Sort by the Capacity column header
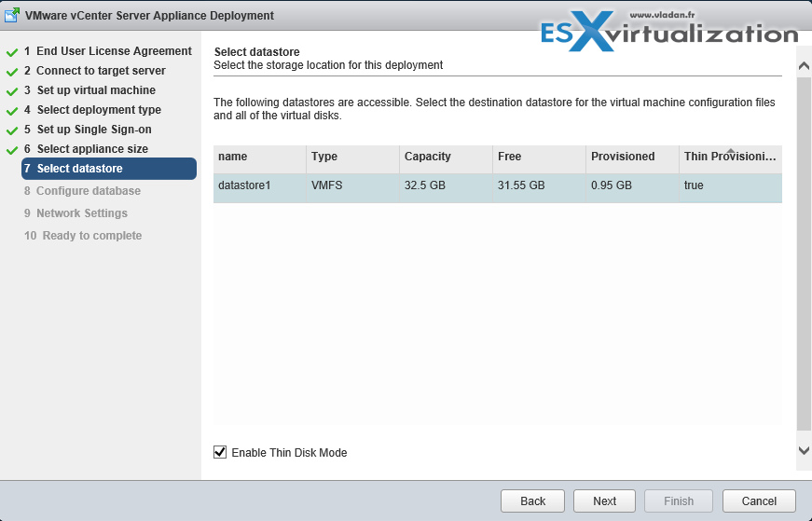 click(x=446, y=159)
